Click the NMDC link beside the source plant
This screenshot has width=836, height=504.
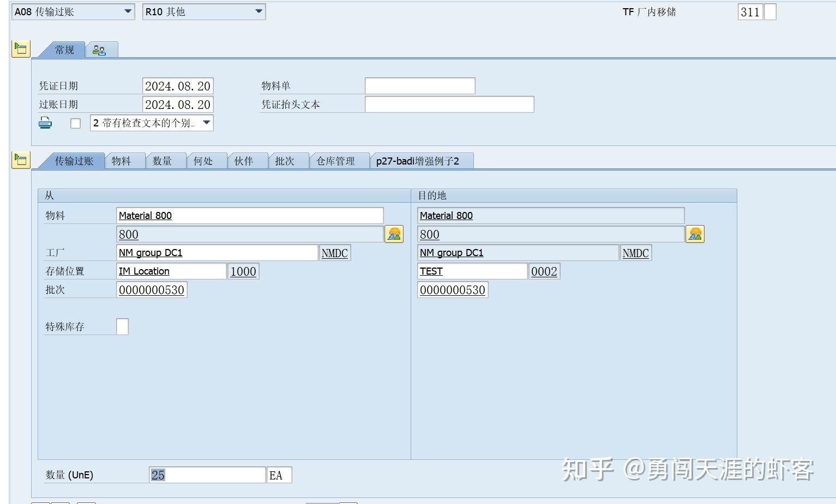[334, 252]
